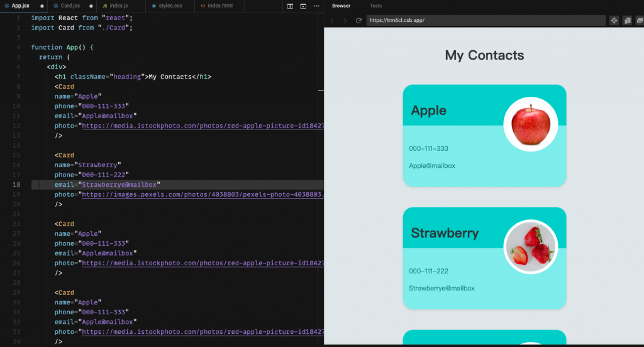Click the preview URL address field

tap(486, 20)
